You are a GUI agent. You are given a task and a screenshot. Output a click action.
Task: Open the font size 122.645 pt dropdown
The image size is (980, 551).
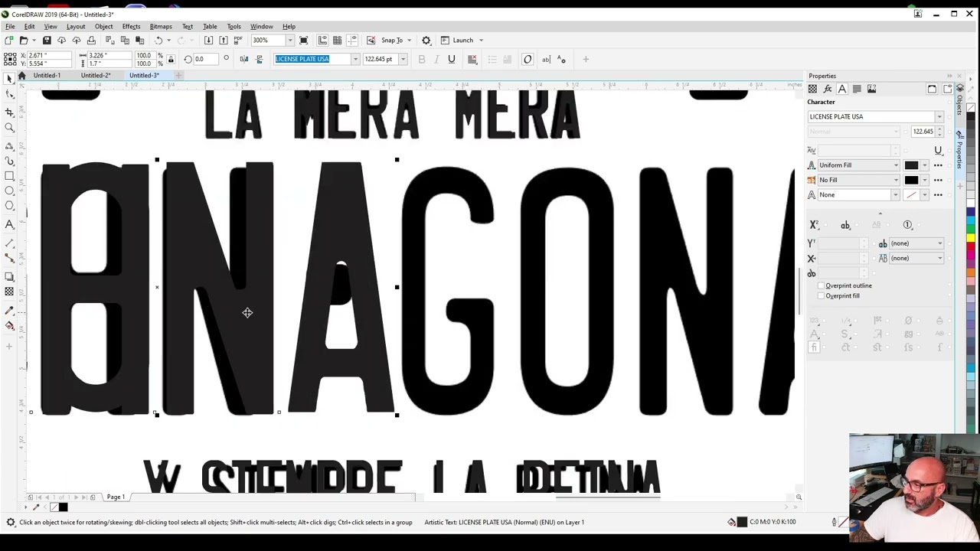[403, 59]
